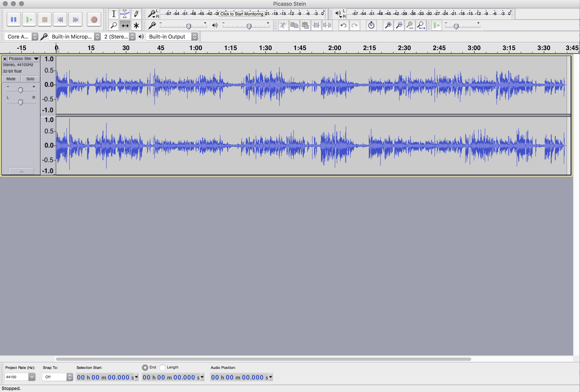This screenshot has width=580, height=392.
Task: Click the Silence Audio selection icon
Action: (327, 25)
